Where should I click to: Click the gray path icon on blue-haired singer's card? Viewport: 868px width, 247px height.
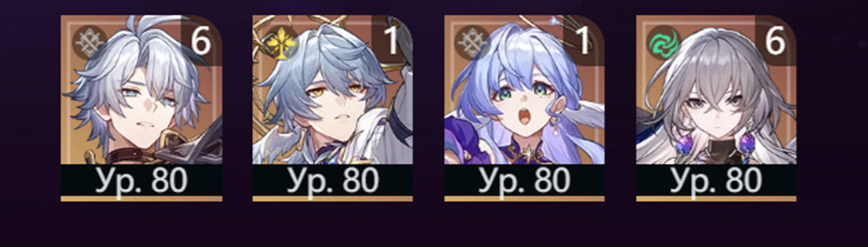click(x=473, y=42)
